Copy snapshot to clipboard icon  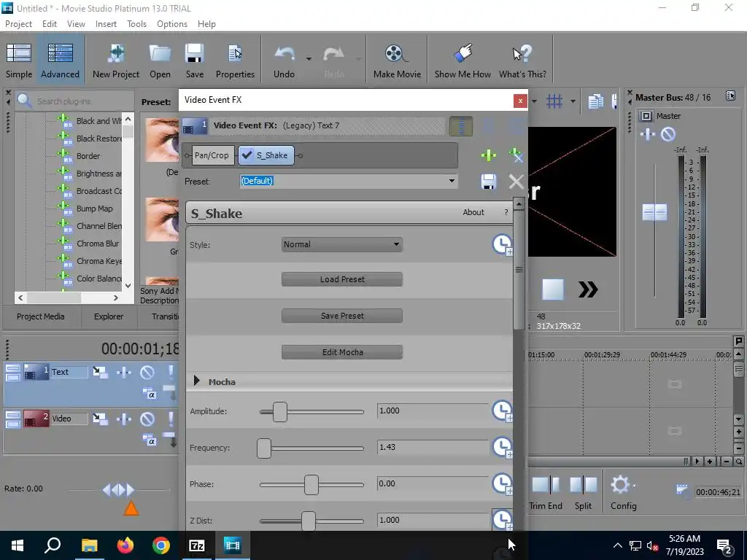[595, 101]
